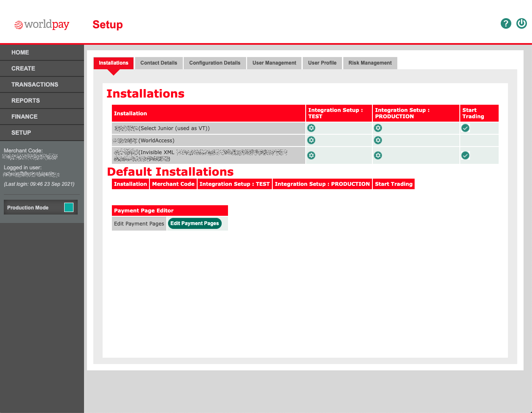Screen dimensions: 532x413
Task: Click the logout power icon
Action: click(x=522, y=24)
